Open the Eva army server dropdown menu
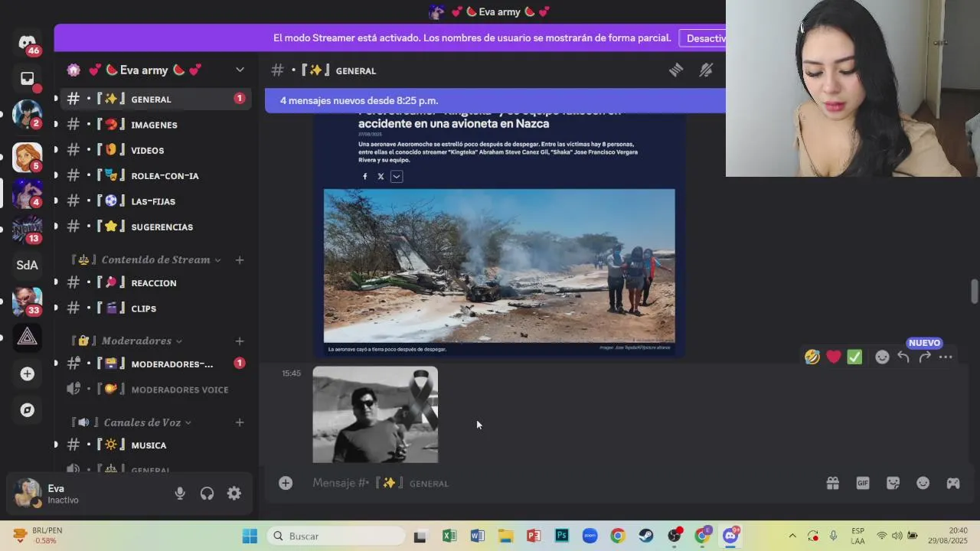 [x=240, y=70]
